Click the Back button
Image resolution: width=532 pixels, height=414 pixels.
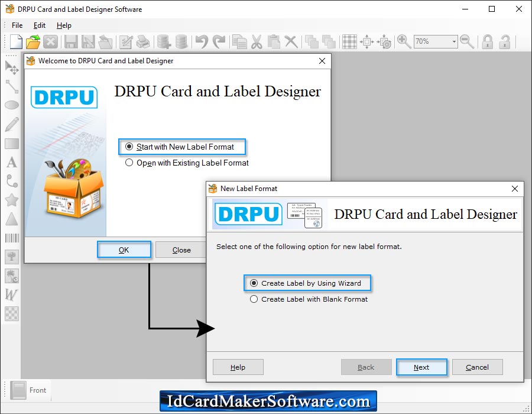pyautogui.click(x=366, y=367)
